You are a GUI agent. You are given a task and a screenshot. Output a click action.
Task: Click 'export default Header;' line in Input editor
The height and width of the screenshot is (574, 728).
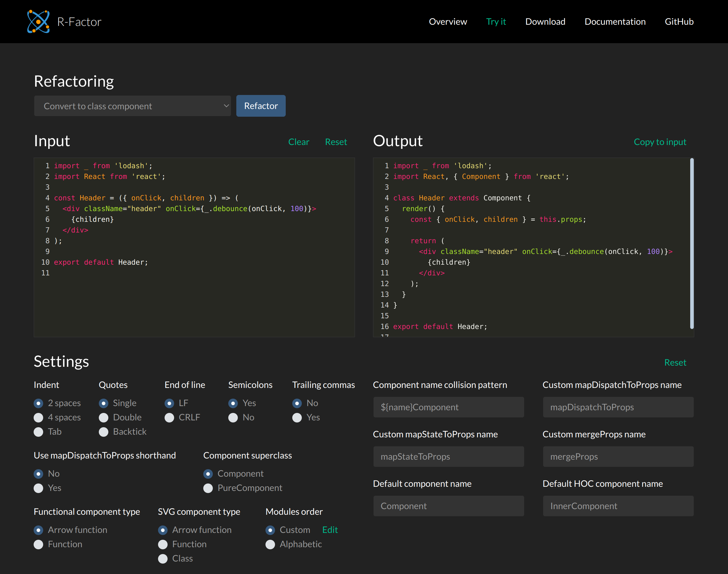coord(101,262)
